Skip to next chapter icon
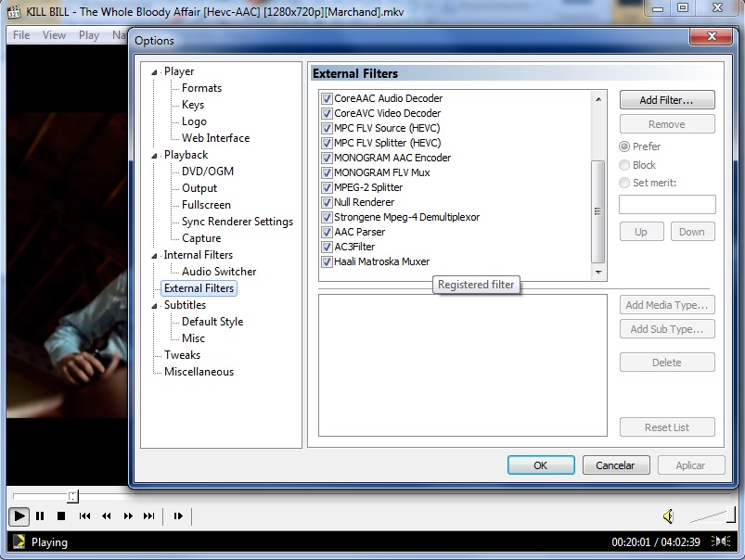This screenshot has height=560, width=745. pyautogui.click(x=148, y=515)
